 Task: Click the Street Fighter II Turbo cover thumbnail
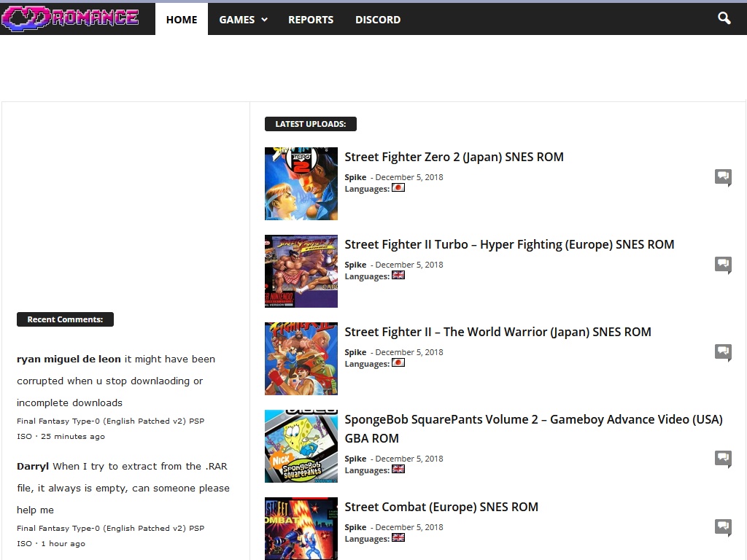tap(301, 271)
